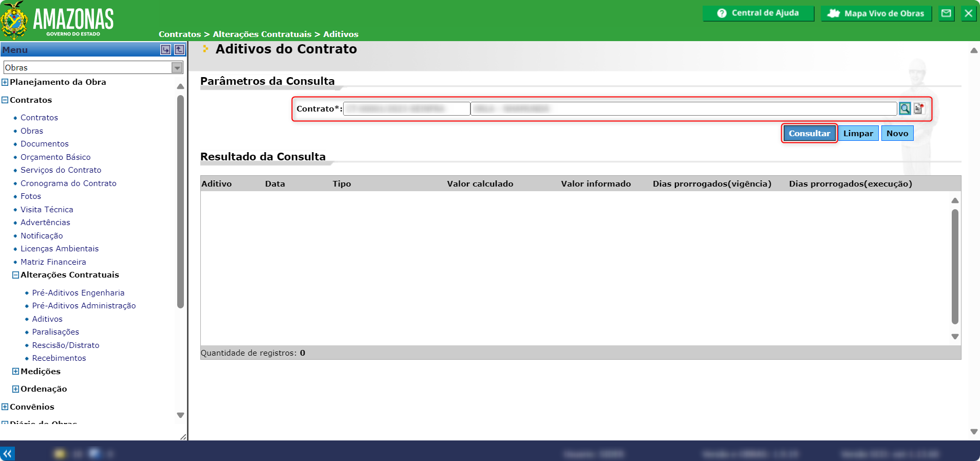Image resolution: width=980 pixels, height=461 pixels.
Task: Click the menu tree scroll-down arrow
Action: point(180,415)
